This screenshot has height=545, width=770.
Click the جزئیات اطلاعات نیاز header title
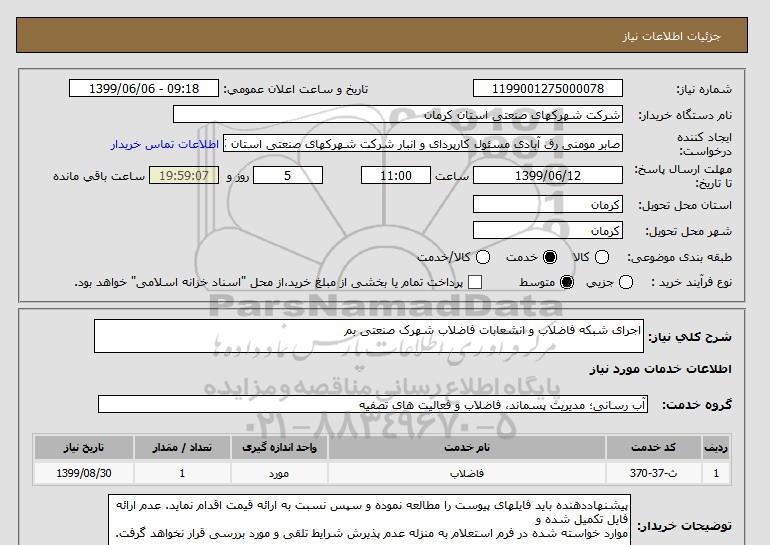tap(671, 36)
